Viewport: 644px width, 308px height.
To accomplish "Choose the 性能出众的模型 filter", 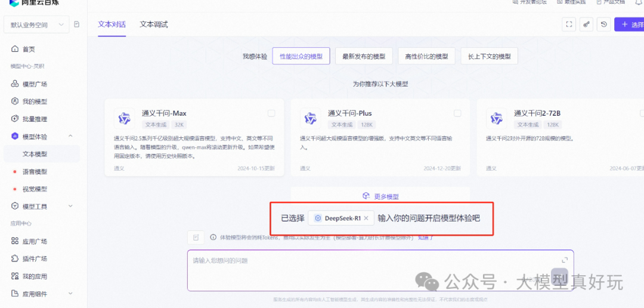I will 301,56.
